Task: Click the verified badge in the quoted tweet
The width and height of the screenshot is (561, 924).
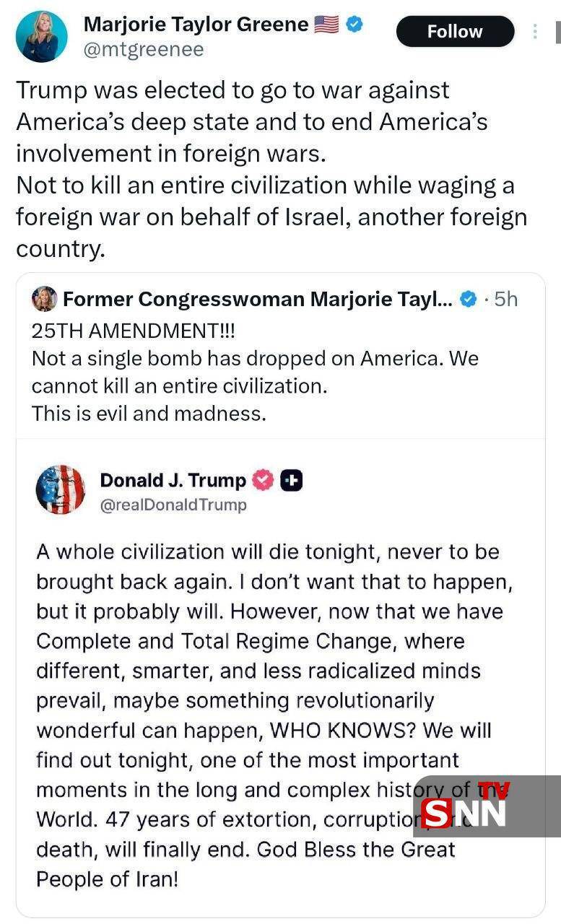Action: pyautogui.click(x=469, y=299)
